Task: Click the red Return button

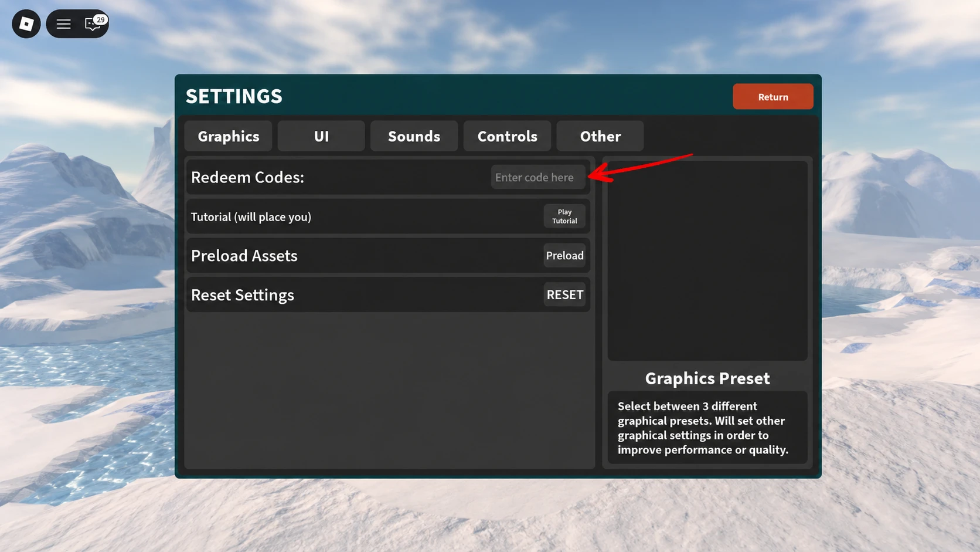Action: pyautogui.click(x=773, y=97)
